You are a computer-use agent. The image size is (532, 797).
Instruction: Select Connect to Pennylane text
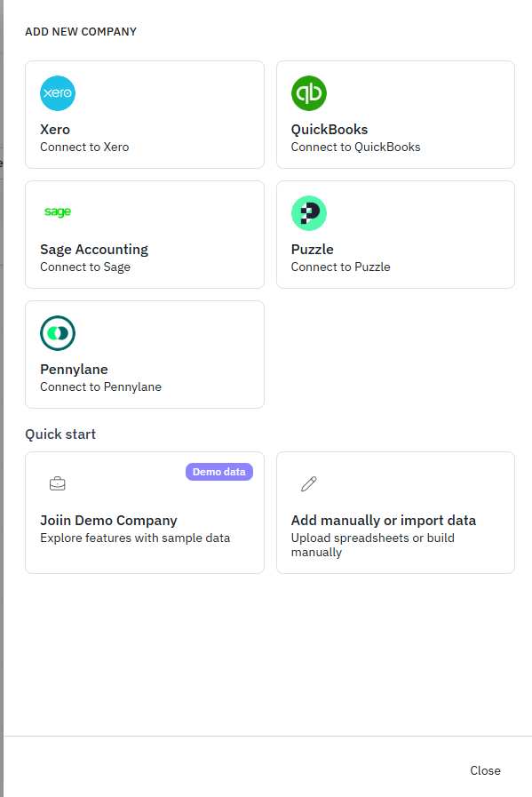100,387
